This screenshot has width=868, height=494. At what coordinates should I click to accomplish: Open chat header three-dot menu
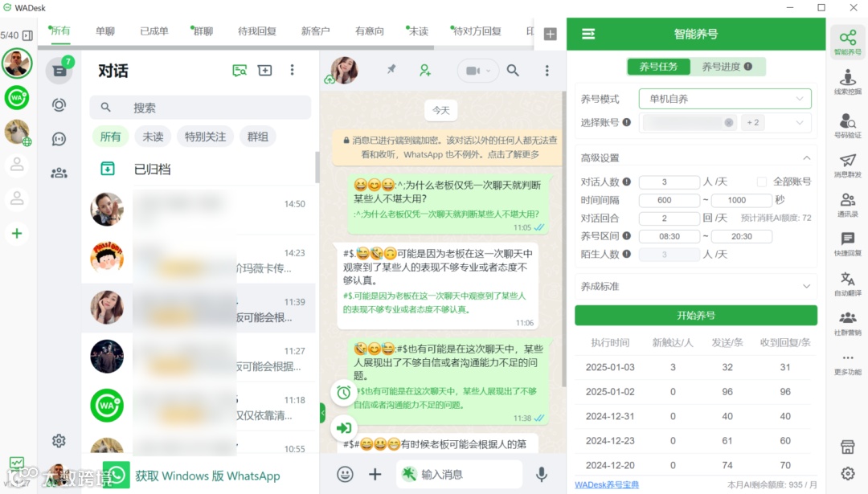[x=547, y=70]
